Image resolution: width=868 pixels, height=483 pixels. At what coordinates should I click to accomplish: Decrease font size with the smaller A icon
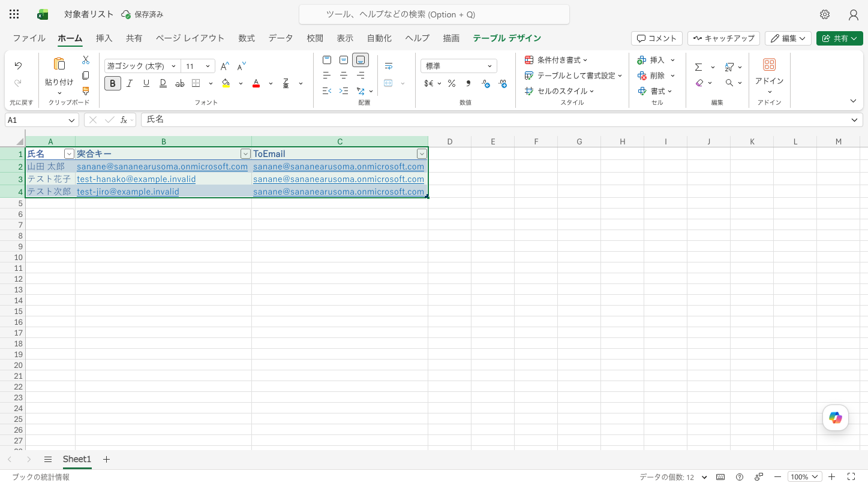tap(242, 67)
